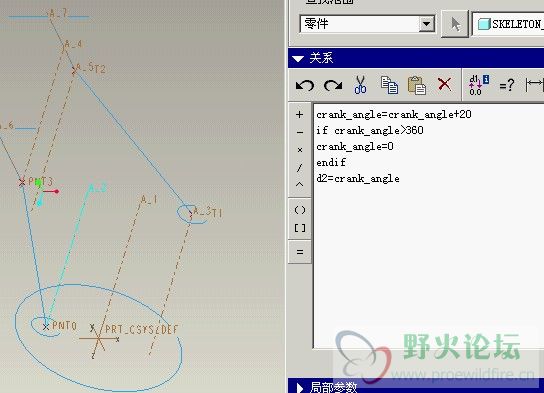Select axis label A_1

tap(149, 199)
